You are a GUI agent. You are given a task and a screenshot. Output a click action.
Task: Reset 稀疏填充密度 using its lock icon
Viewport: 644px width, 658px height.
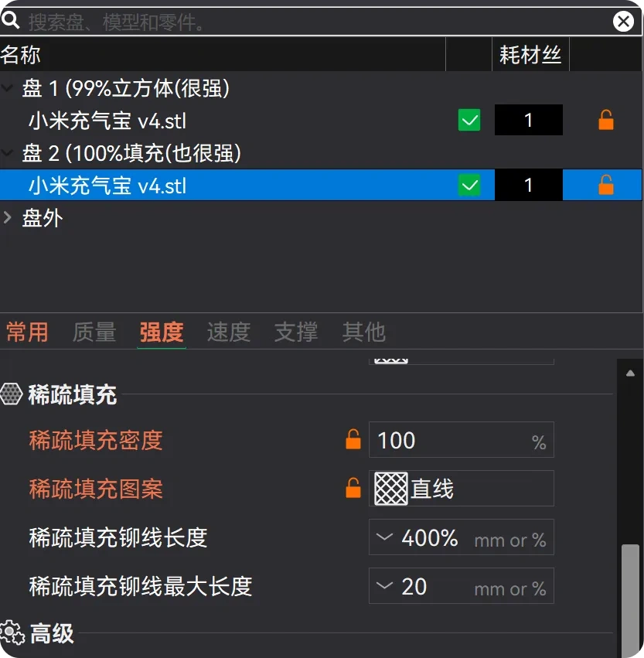[x=353, y=439]
